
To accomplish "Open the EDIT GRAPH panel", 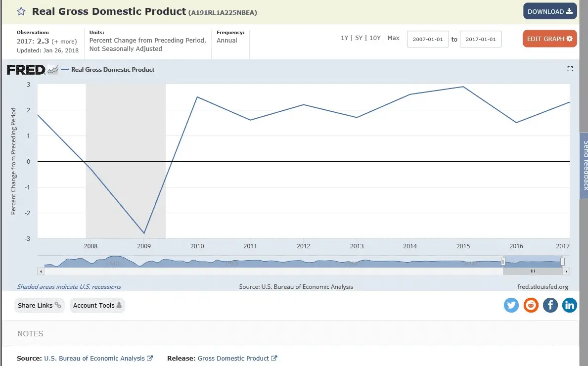I will (x=549, y=39).
